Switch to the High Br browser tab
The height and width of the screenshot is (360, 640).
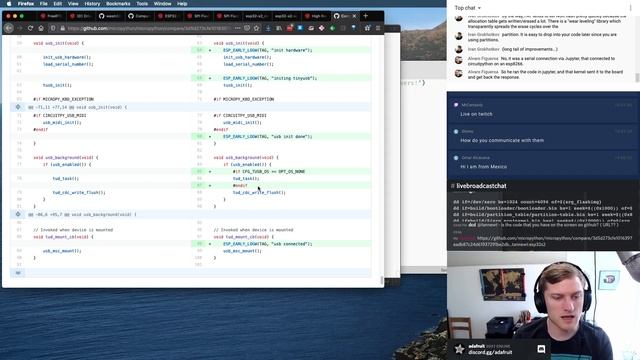[x=316, y=16]
